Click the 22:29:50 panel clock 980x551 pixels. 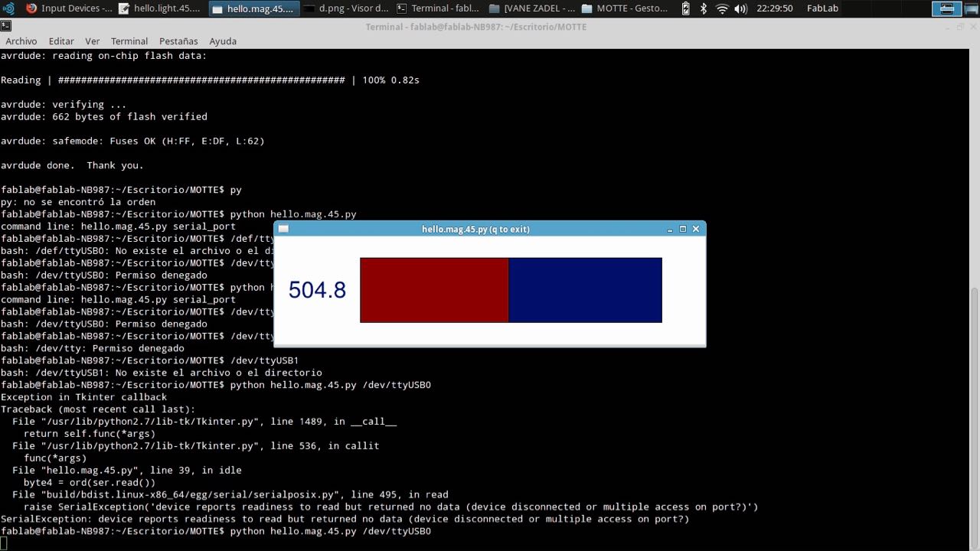[x=774, y=8]
